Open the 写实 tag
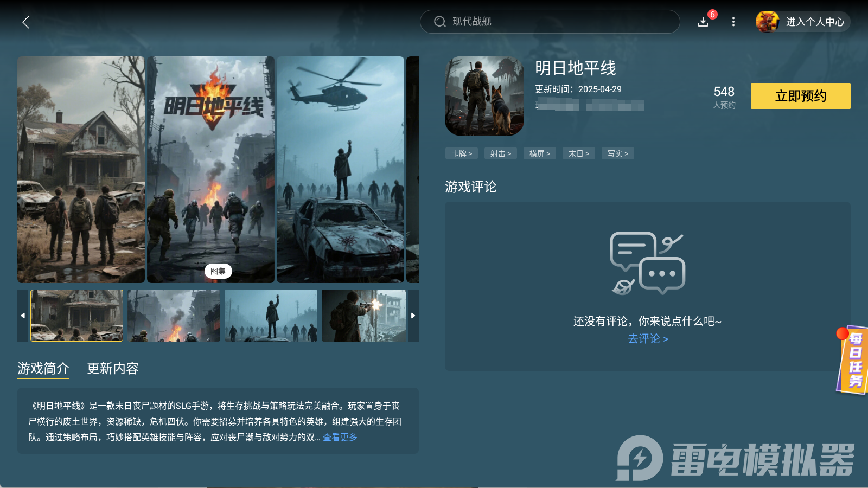This screenshot has height=488, width=868. 618,153
